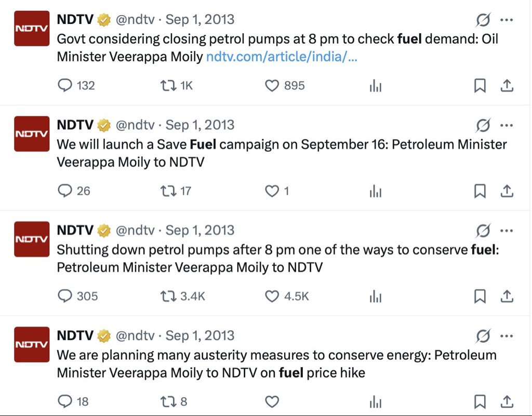Click Sep 1, 2013 date on last tweet
The width and height of the screenshot is (532, 416).
[x=200, y=335]
